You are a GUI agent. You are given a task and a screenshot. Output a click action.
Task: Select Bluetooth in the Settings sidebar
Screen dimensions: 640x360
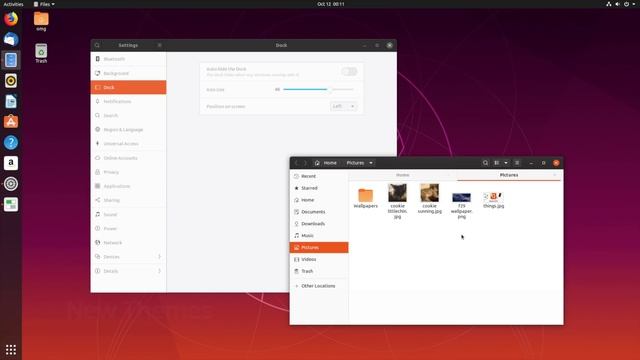pyautogui.click(x=128, y=59)
